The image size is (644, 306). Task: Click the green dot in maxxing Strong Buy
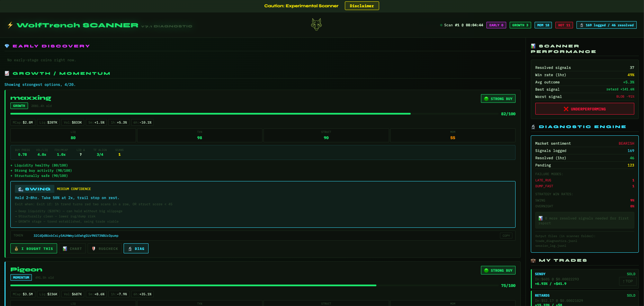(486, 99)
